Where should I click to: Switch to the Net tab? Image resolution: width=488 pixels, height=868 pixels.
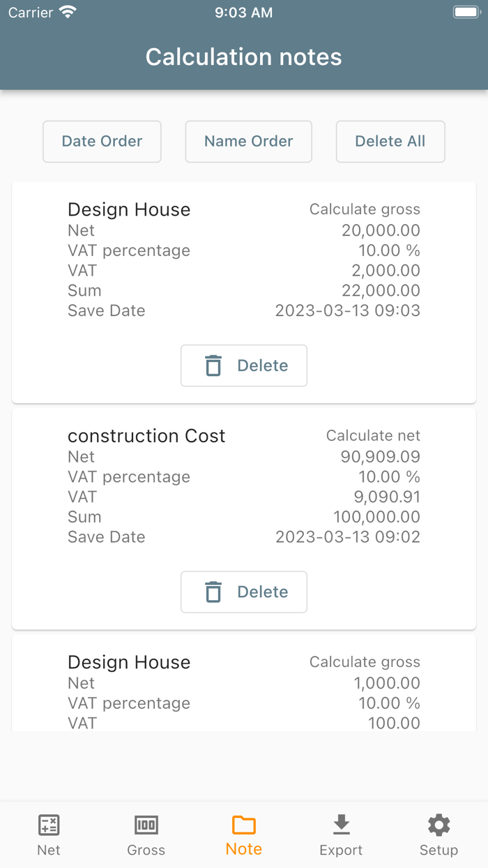point(48,834)
